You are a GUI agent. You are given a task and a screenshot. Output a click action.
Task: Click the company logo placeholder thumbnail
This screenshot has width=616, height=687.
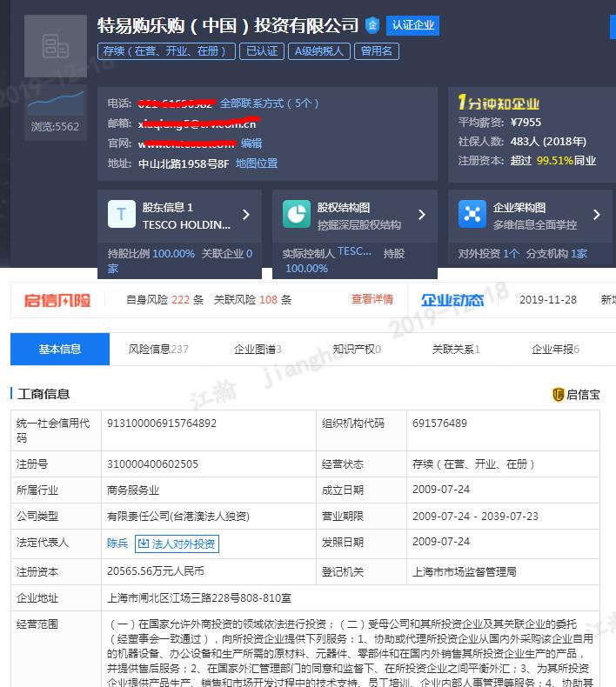click(x=55, y=46)
